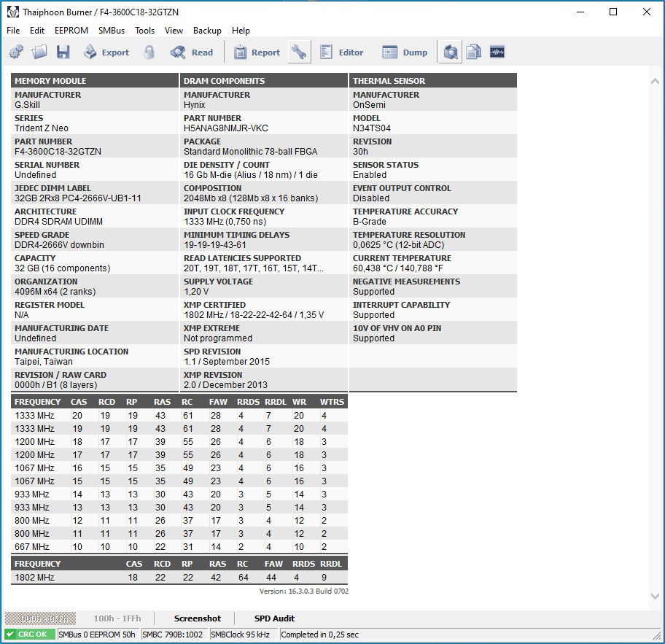Click the magnifier screenshot preview icon
Viewport: 665px width, 644px height.
tap(451, 53)
